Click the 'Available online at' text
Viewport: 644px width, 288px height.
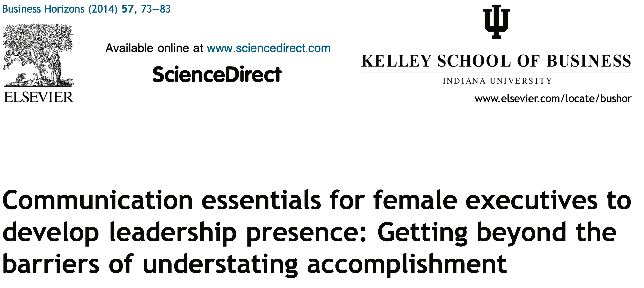pos(154,48)
